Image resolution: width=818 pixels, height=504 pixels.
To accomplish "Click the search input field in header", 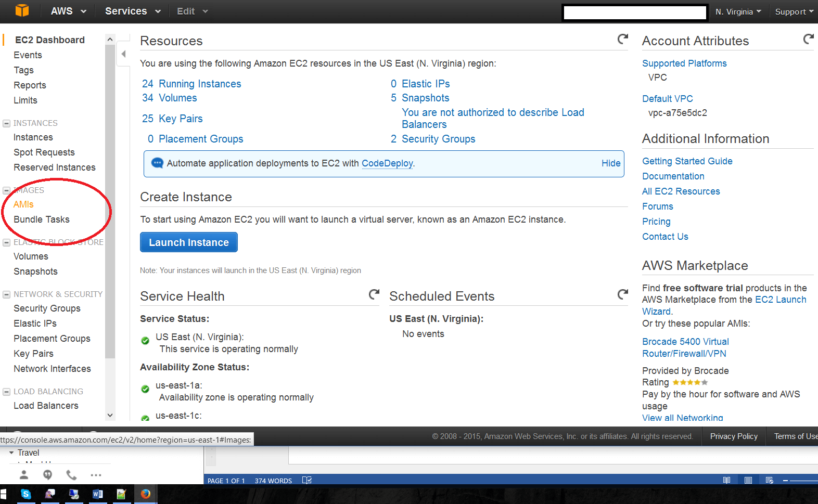I will (x=634, y=12).
